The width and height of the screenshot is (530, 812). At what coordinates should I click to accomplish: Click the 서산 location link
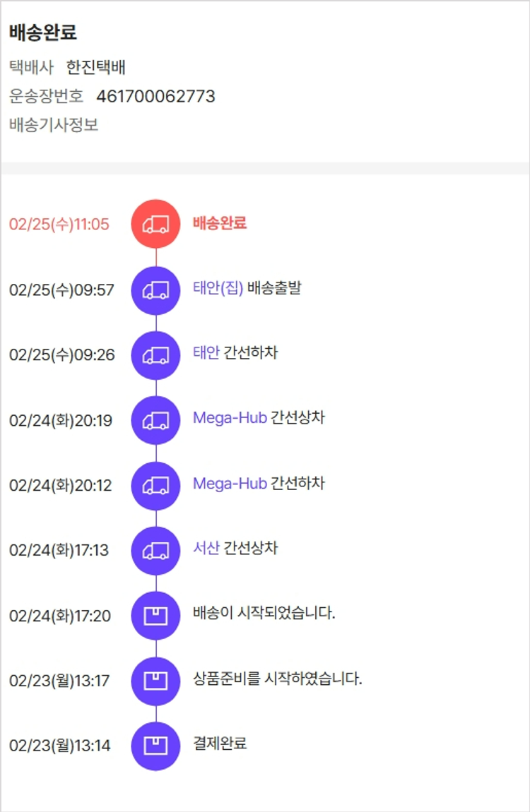(206, 548)
